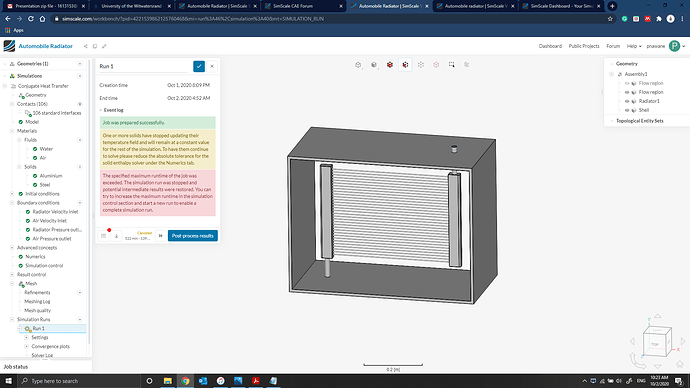
Task: Close the Run 1 panel with X
Action: pyautogui.click(x=212, y=66)
